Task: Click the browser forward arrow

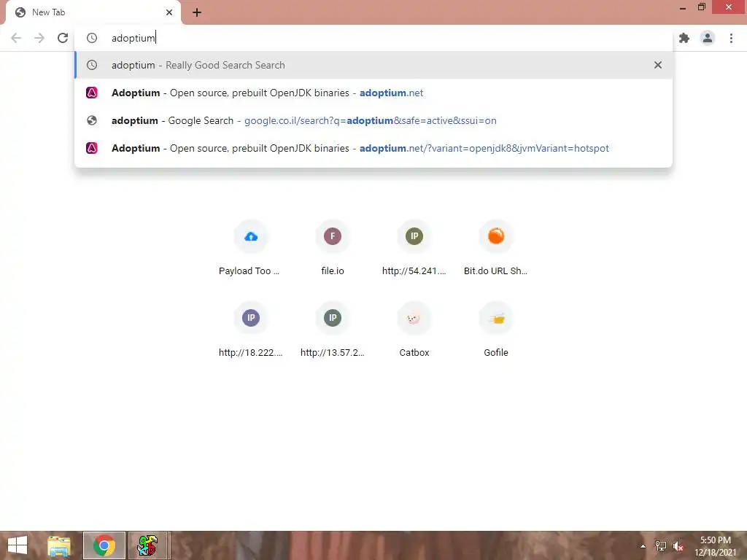Action: [39, 38]
